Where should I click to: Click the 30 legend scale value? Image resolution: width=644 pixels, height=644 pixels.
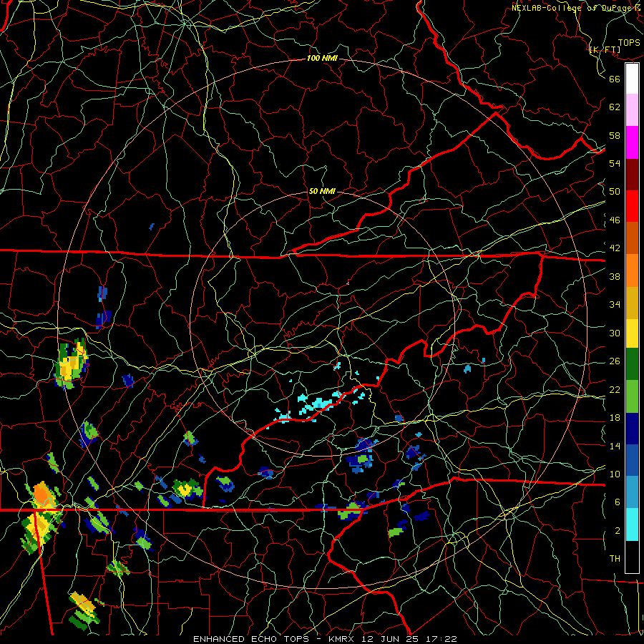click(615, 333)
